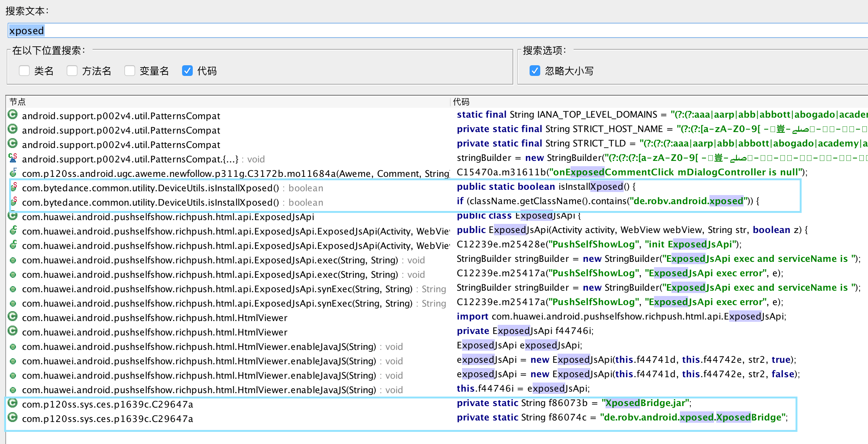Click class icon on HtmlViewer import row
Viewport: 868px width, 444px height.
(x=13, y=316)
